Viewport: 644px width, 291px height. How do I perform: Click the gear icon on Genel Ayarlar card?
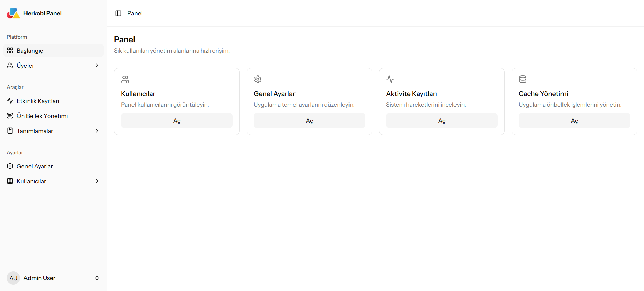pyautogui.click(x=258, y=79)
